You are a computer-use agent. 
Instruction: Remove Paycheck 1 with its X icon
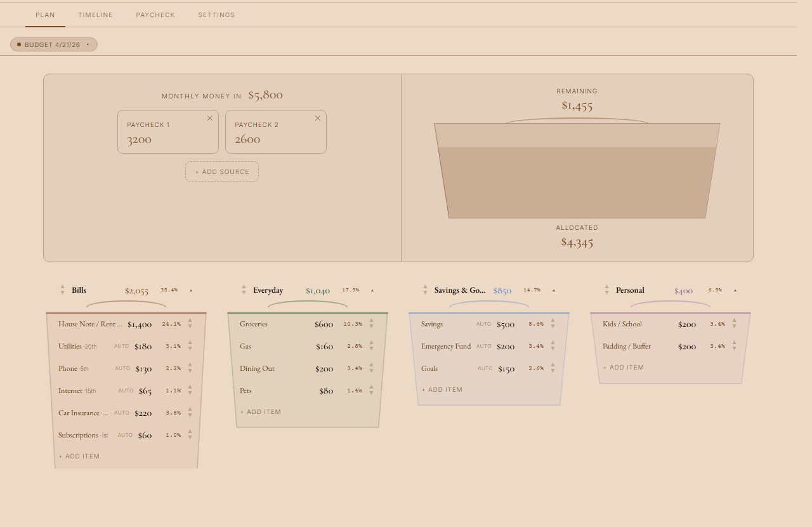click(210, 118)
